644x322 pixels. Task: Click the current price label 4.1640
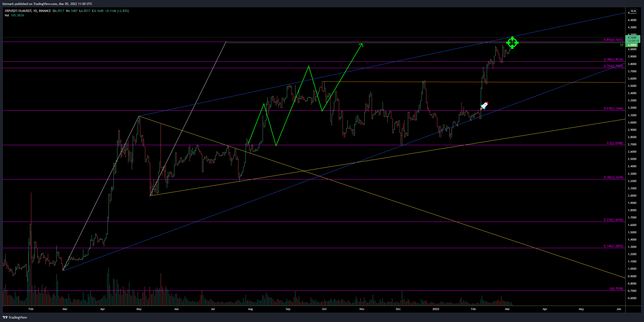click(x=632, y=37)
